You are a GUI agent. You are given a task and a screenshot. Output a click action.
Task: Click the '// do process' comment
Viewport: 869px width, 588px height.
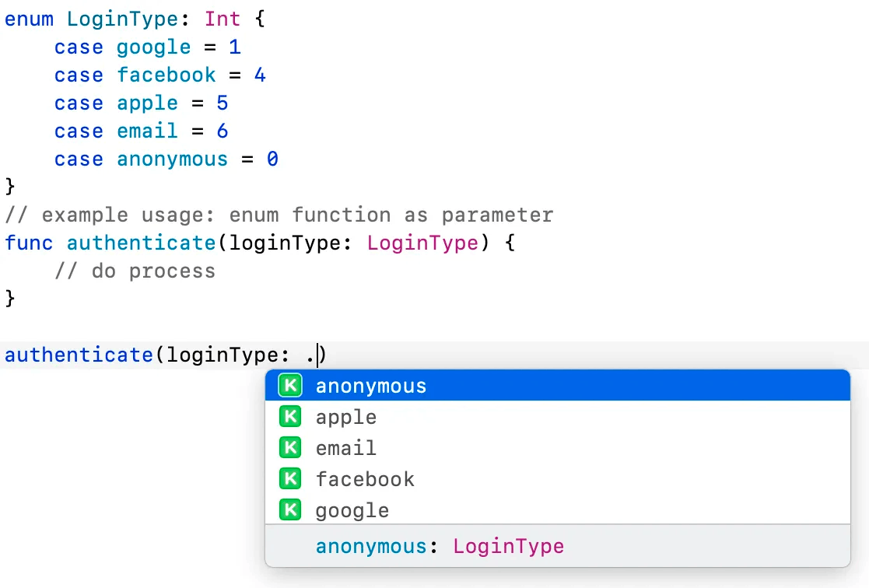coord(135,271)
